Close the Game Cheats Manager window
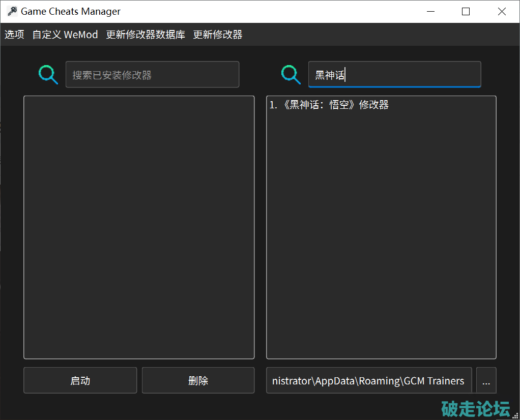The image size is (520, 420). (502, 12)
